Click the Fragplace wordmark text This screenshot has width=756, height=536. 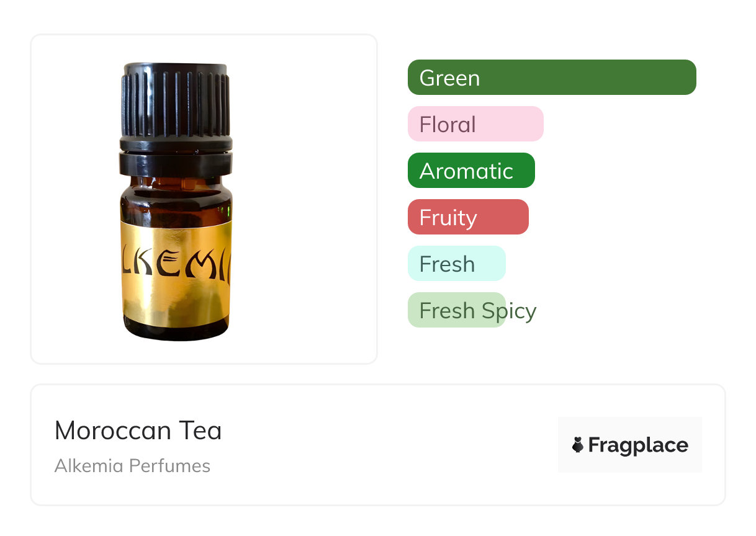(x=638, y=445)
